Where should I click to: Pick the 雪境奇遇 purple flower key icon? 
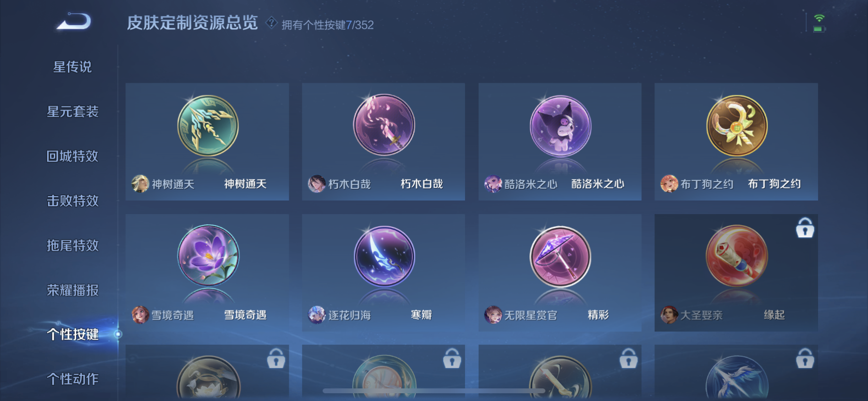tap(208, 255)
